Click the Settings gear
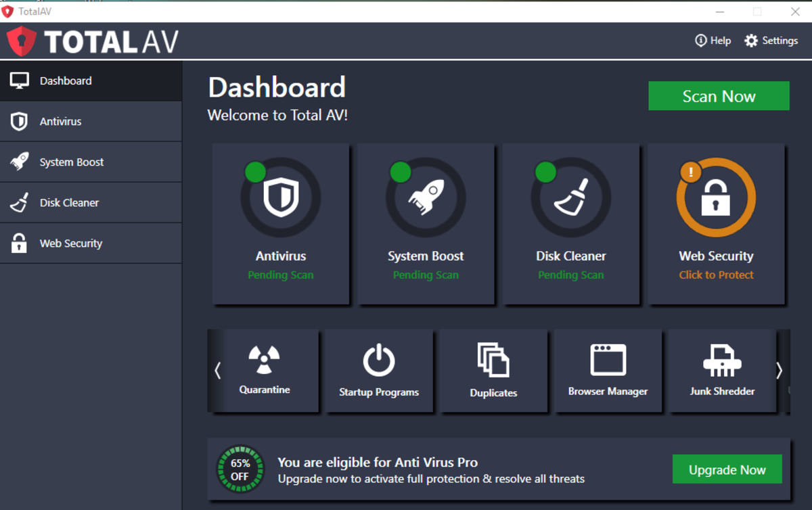 tap(751, 41)
